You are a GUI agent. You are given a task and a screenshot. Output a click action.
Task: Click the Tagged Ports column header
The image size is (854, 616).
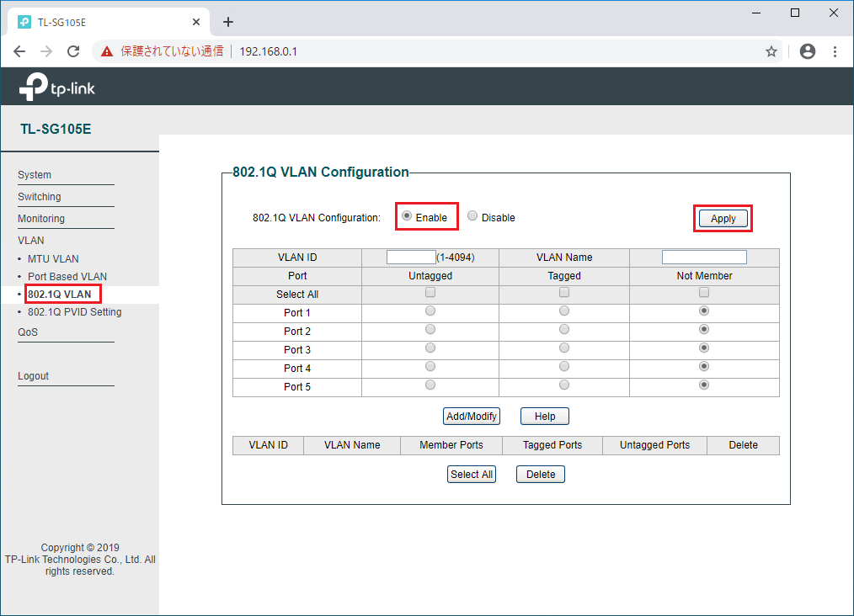(552, 445)
